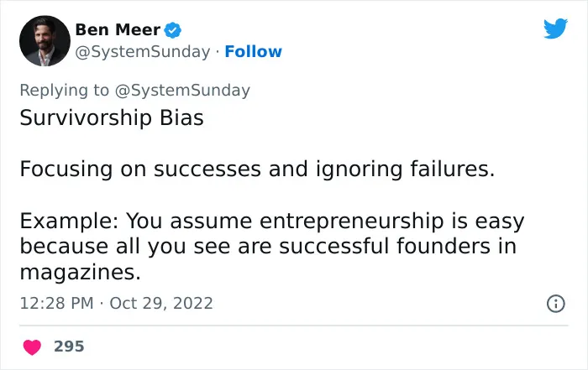
Task: Click the Oct 29, 2022 date
Action: click(x=161, y=304)
